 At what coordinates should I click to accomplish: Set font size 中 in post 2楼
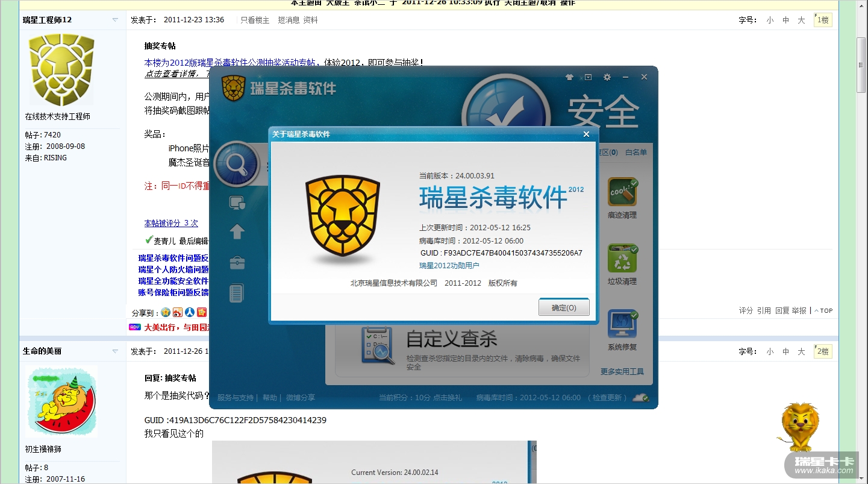tap(785, 351)
